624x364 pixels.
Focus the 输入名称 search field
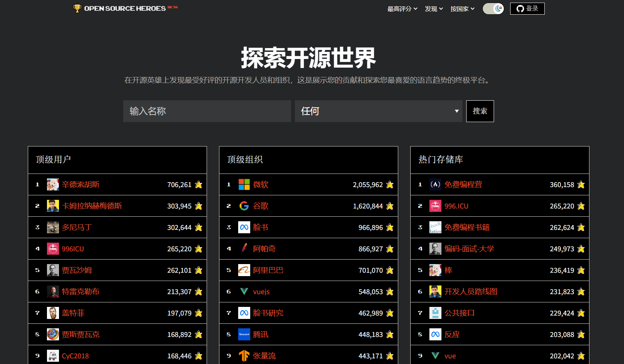point(207,111)
